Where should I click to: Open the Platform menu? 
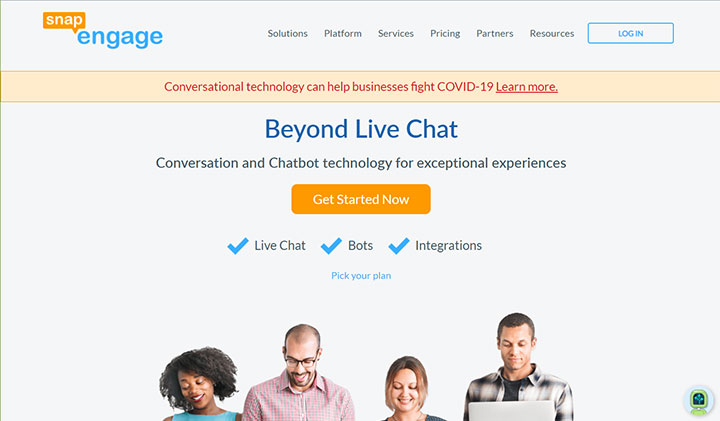point(343,34)
